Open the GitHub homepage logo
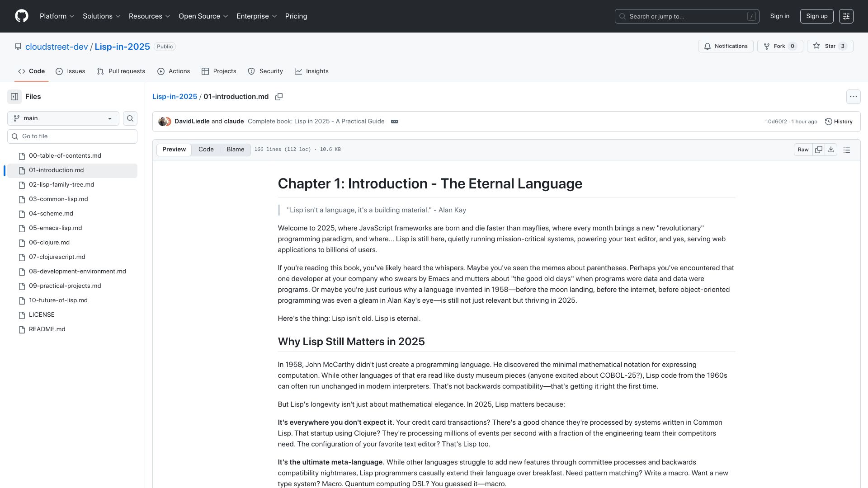The height and width of the screenshot is (488, 868). [22, 16]
